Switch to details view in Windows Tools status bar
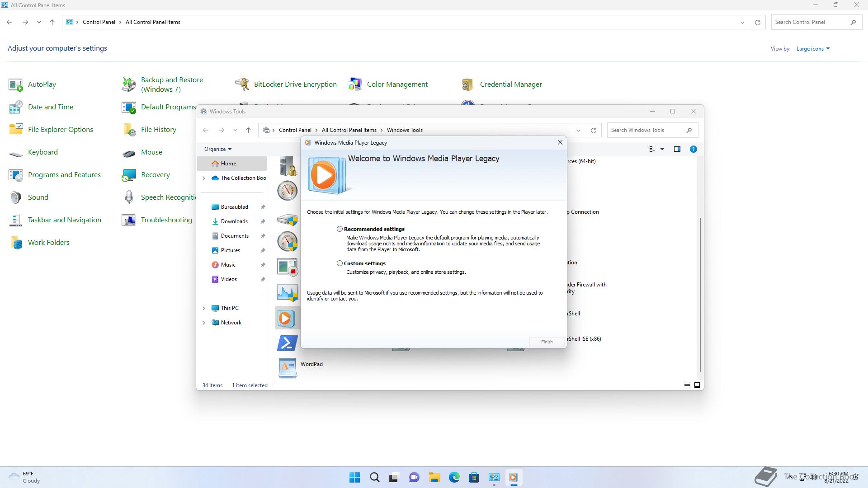Screen dimensions: 868x488 coord(687,385)
